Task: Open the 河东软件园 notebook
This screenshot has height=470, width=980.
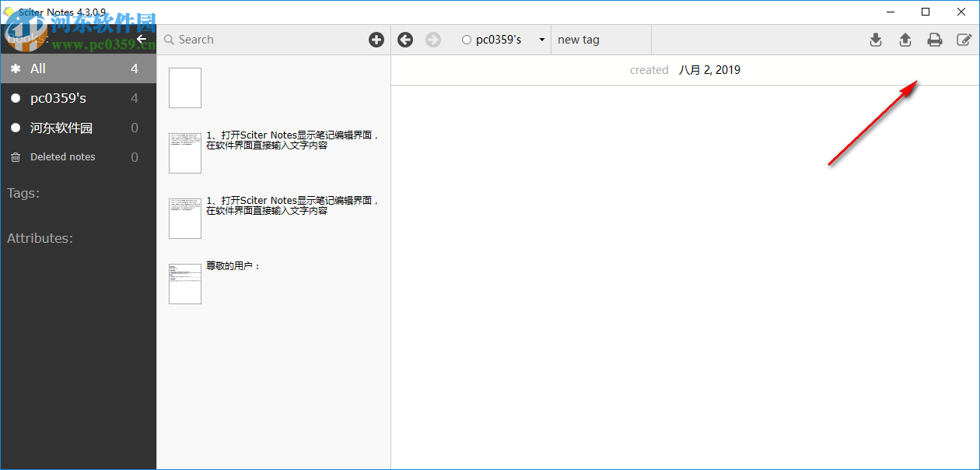Action: [62, 127]
